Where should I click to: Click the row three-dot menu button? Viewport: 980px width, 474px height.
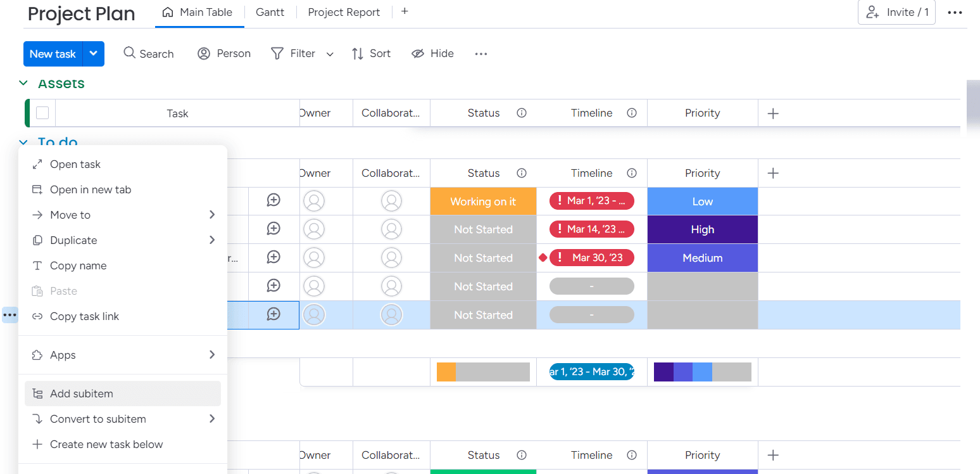[x=10, y=315]
